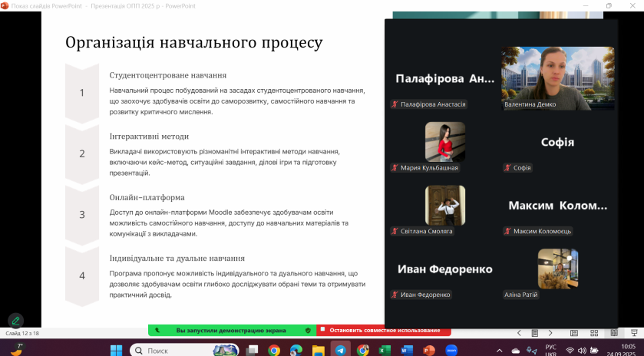Open the weather widget on taskbar

[16, 350]
